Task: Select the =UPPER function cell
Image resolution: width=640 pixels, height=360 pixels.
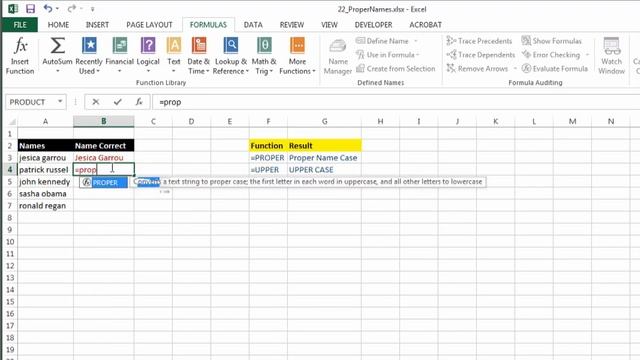Action: click(x=268, y=170)
